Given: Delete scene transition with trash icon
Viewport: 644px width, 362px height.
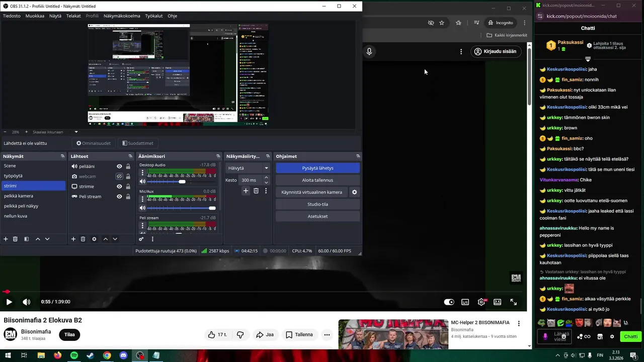Looking at the screenshot, I should (x=256, y=191).
